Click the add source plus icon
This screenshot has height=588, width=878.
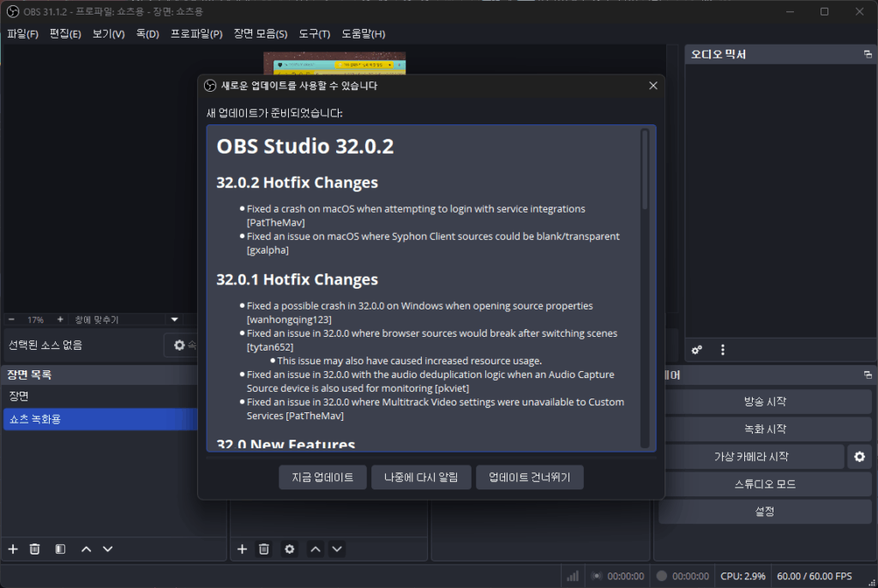point(242,549)
